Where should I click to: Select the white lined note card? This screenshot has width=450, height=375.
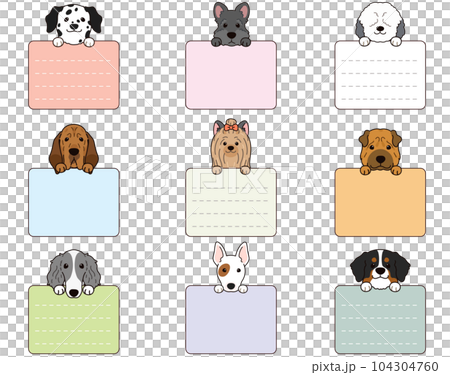pos(380,75)
